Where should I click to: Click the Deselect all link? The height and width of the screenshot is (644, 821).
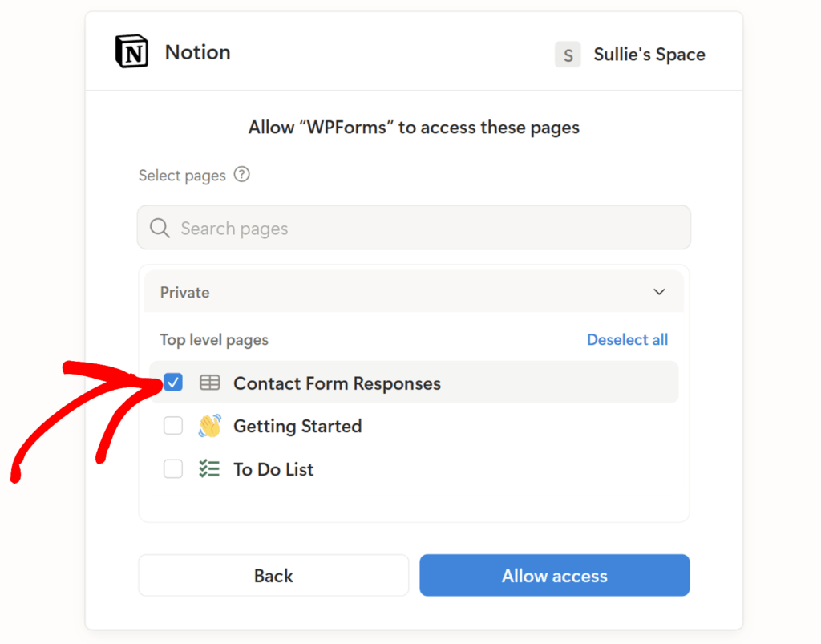[628, 339]
